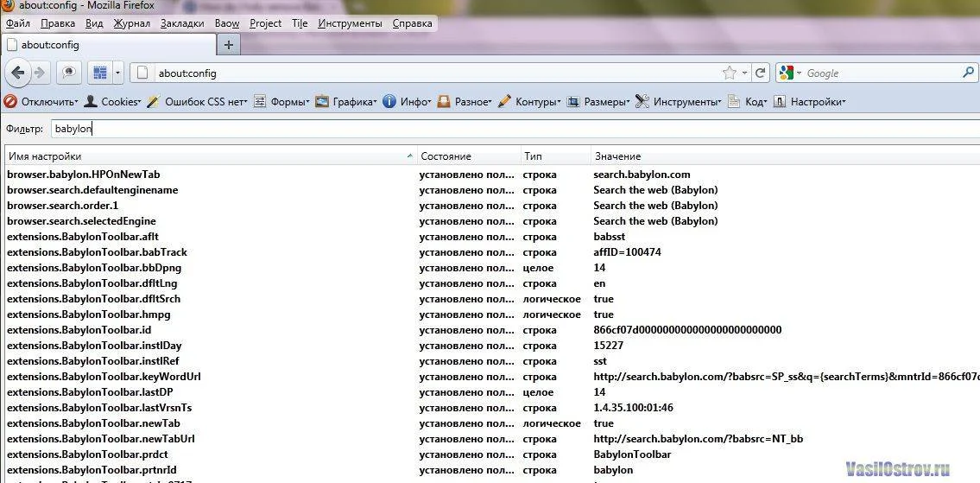Select the browser.search.order.1 preference
980x483 pixels.
[x=492, y=206]
